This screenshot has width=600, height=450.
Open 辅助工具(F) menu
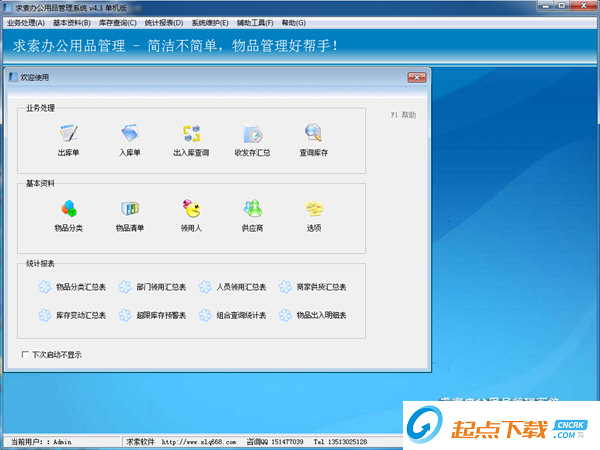click(255, 23)
